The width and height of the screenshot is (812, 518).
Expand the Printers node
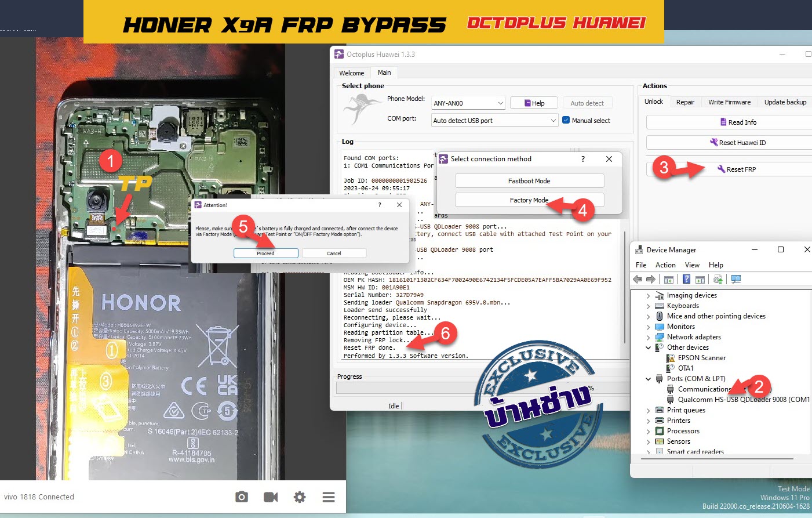click(x=648, y=421)
